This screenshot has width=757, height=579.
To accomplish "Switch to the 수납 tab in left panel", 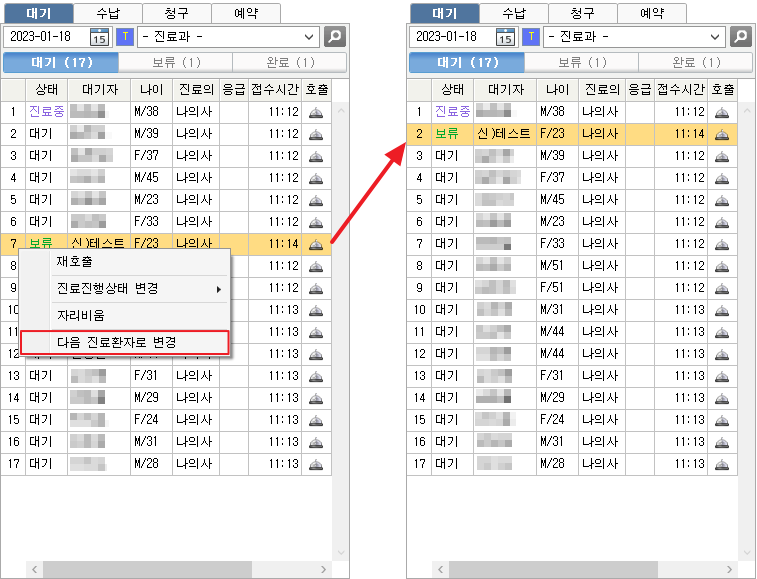I will click(108, 13).
